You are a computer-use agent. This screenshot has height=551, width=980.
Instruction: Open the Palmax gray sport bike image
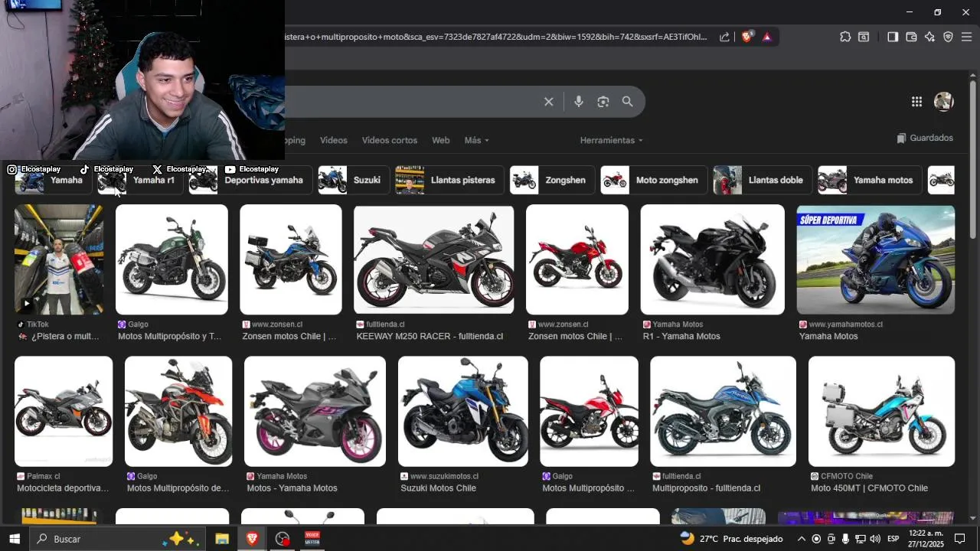pyautogui.click(x=64, y=411)
